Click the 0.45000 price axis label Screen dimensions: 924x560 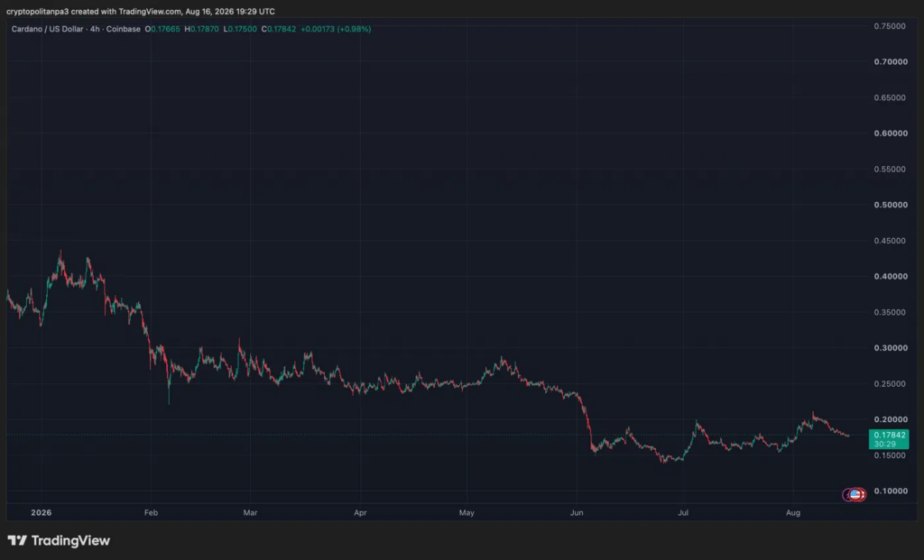coord(890,240)
